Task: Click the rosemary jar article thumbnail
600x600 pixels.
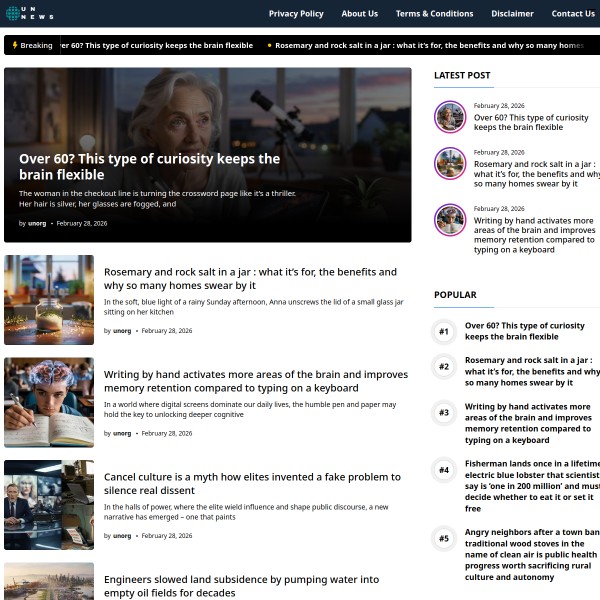Action: coord(49,300)
